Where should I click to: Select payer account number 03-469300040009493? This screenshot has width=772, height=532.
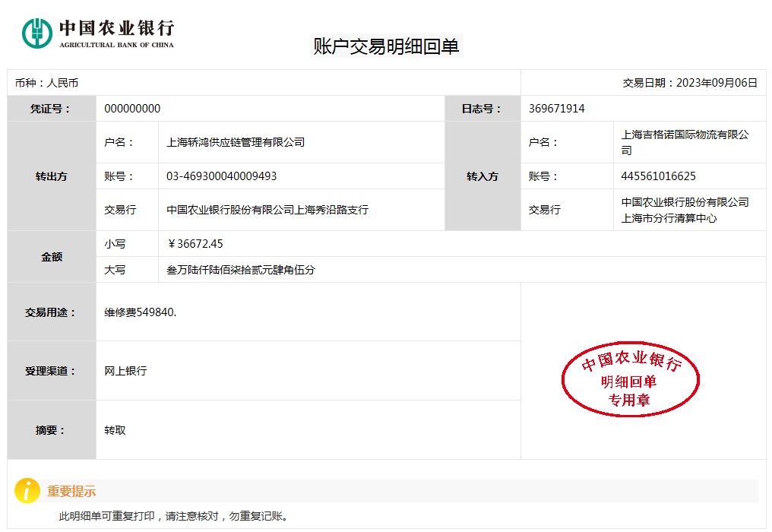click(x=221, y=176)
